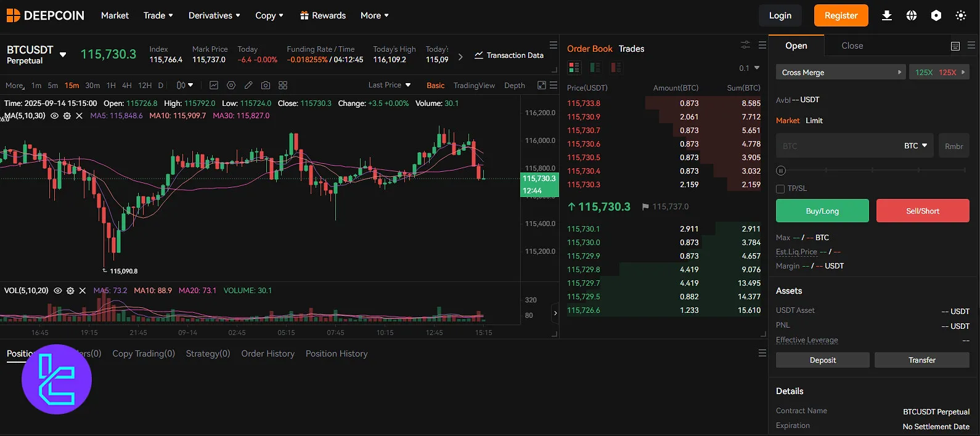Screen dimensions: 980x436
Task: Expand the BTCUSDT pair selector arrow
Action: (63, 55)
